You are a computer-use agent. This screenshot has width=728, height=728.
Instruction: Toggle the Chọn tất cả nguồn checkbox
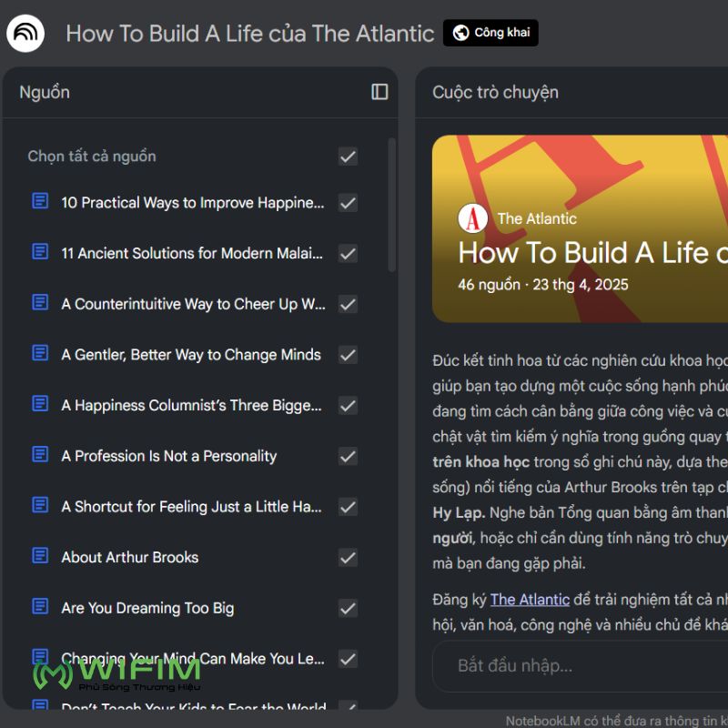click(x=348, y=157)
